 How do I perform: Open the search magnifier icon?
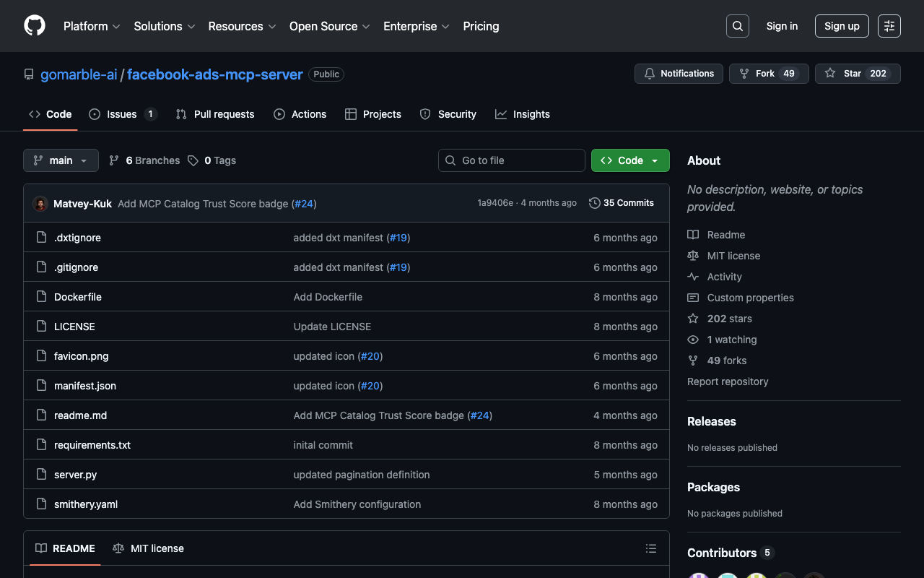click(737, 26)
